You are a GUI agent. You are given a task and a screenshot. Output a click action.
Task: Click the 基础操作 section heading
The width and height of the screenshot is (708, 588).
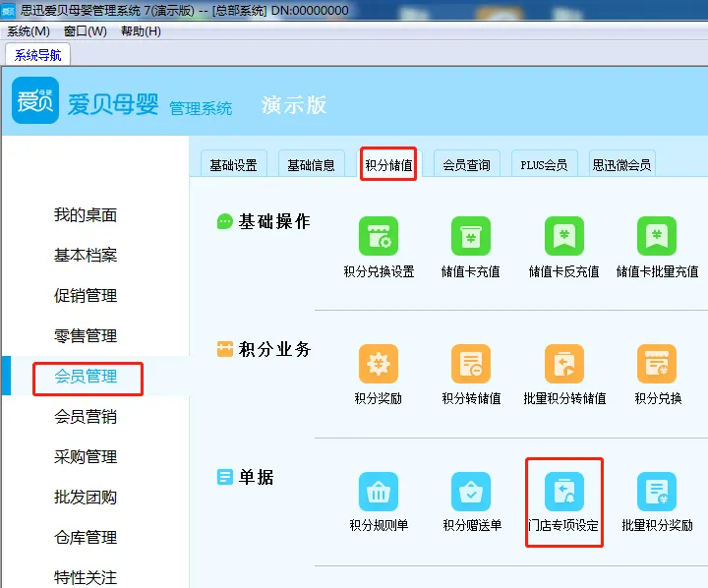coord(274,222)
